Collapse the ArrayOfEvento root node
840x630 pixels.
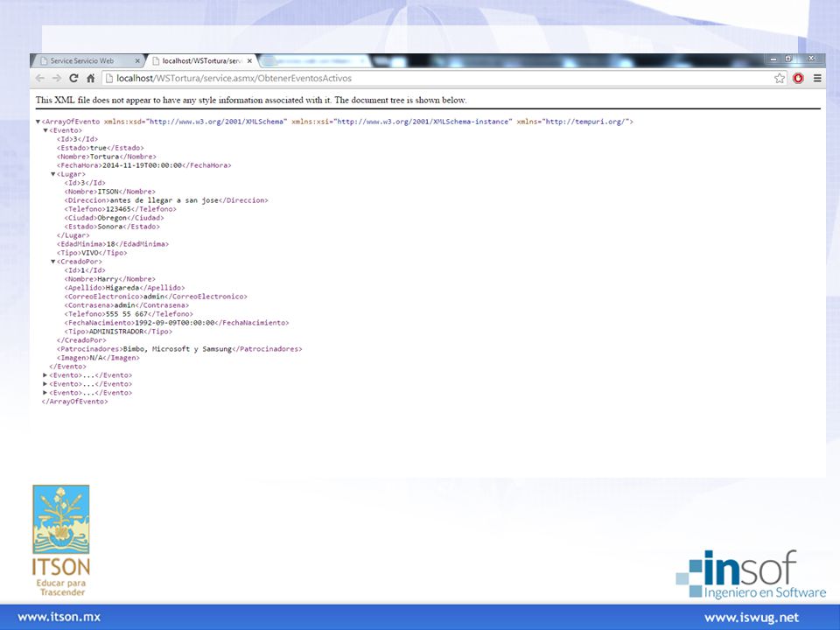38,122
